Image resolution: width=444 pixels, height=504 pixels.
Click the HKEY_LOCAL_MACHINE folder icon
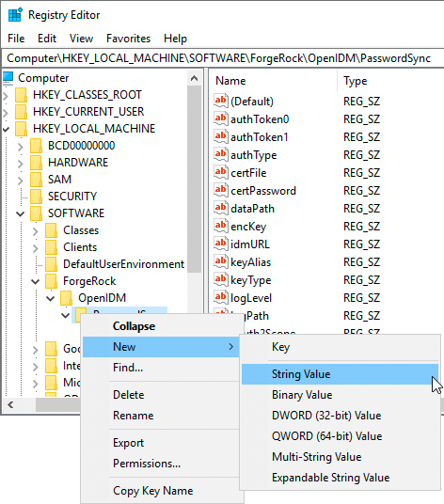(x=22, y=129)
